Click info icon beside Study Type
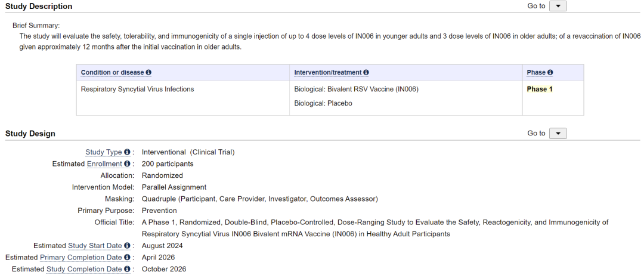The height and width of the screenshot is (278, 644). [x=127, y=152]
